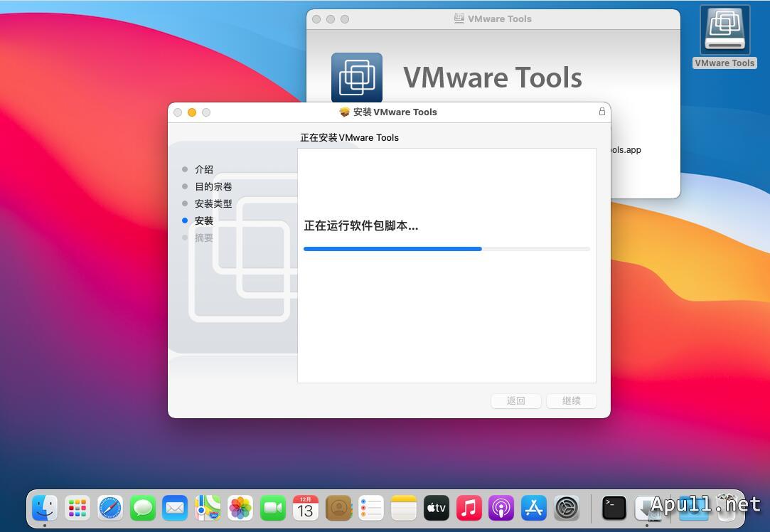Open Podcasts app in Dock
This screenshot has height=532, width=770.
pos(501,507)
